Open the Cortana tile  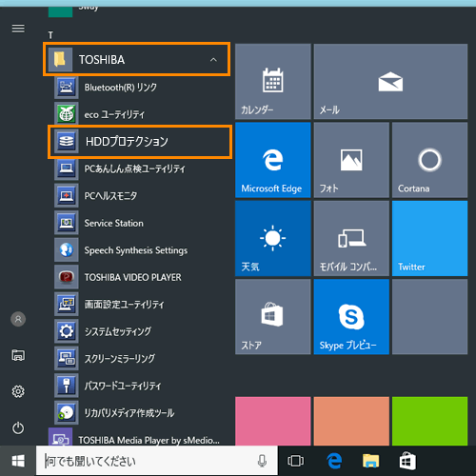coord(429,160)
